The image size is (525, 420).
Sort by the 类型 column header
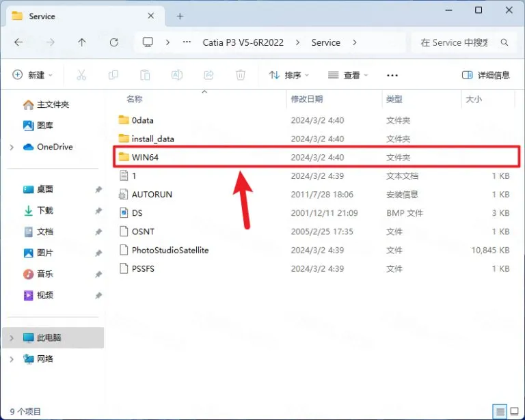394,99
